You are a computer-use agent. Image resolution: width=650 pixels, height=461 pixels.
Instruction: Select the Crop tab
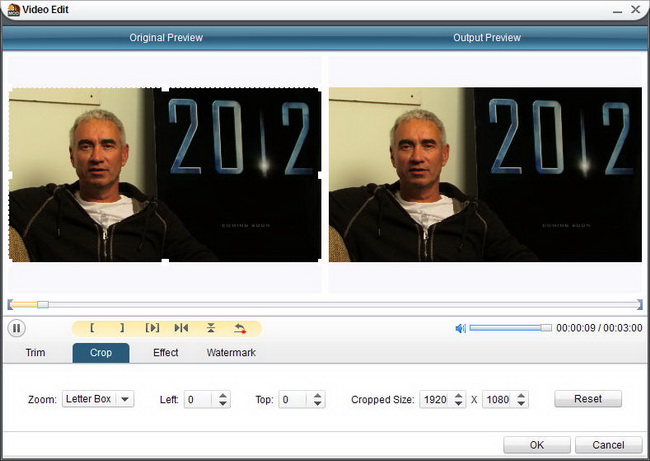tap(101, 353)
